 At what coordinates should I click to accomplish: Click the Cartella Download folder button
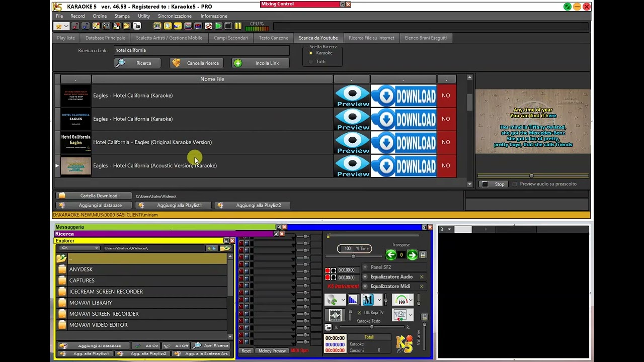[x=94, y=196]
